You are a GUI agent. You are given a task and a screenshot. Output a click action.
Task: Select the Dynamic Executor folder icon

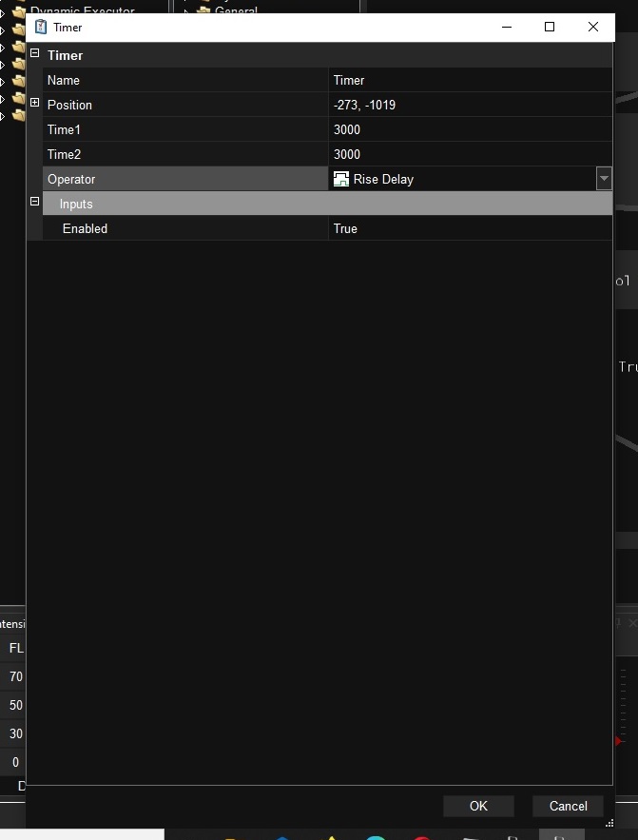tap(19, 10)
